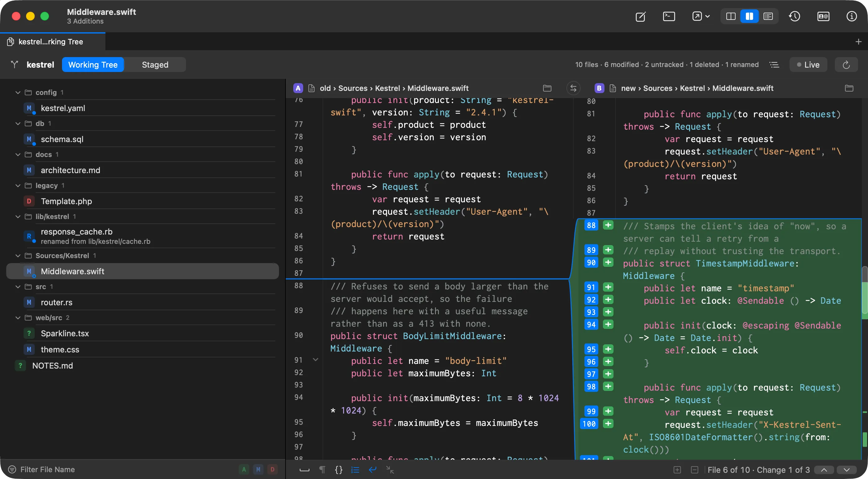Toggle the Deleted filter badge
Viewport: 868px width, 479px height.
coord(272,469)
